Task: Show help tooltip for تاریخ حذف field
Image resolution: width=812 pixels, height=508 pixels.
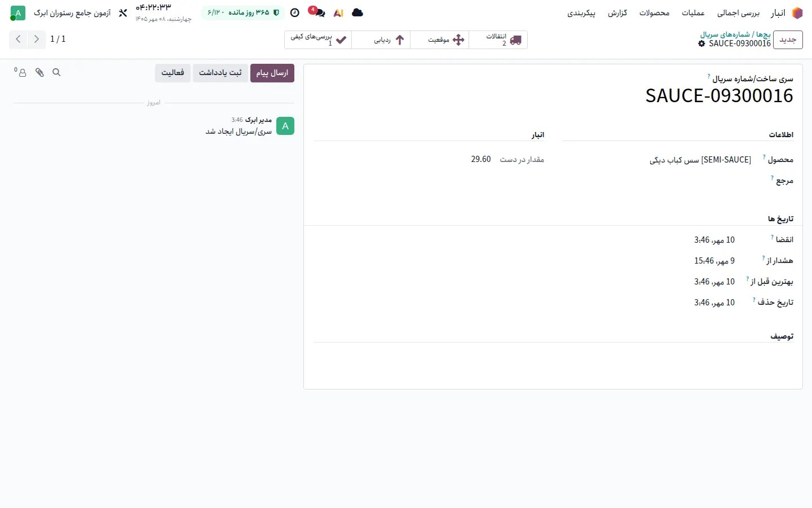Action: point(754,300)
